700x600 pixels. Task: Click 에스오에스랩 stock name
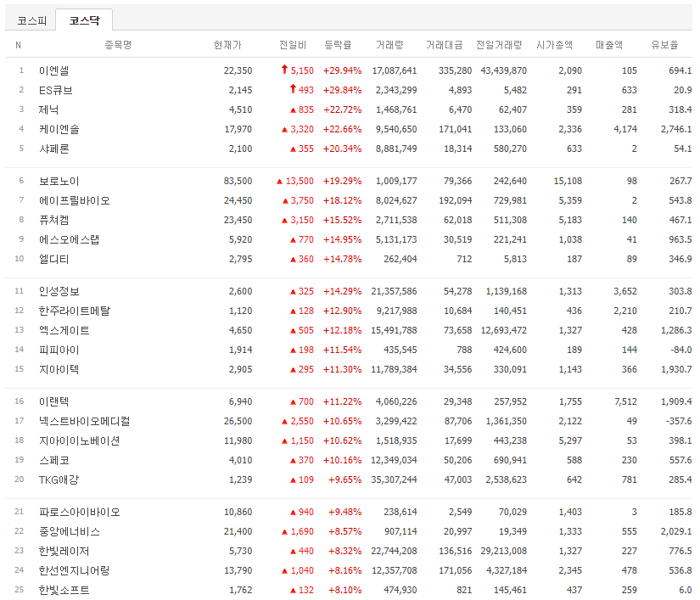coord(70,239)
